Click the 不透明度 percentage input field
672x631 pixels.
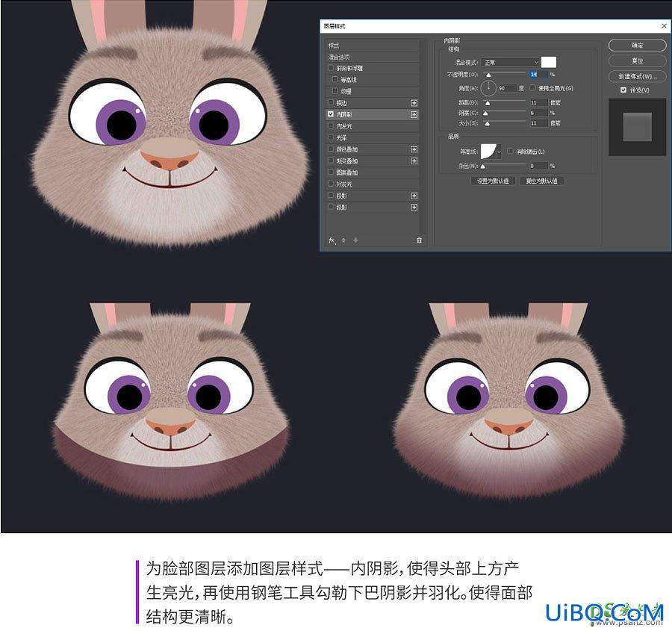[538, 75]
